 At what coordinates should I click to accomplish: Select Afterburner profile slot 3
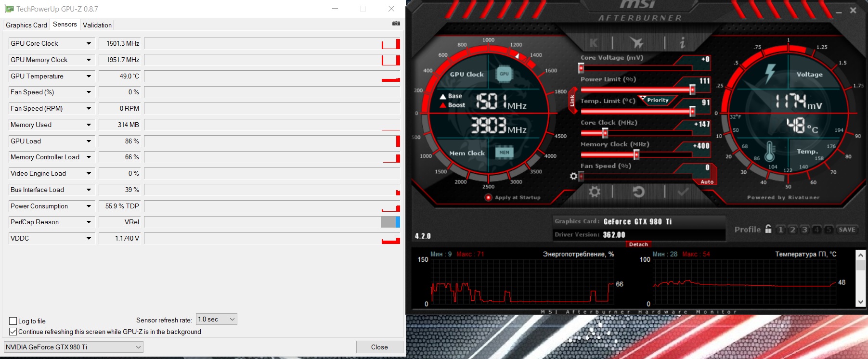point(804,230)
